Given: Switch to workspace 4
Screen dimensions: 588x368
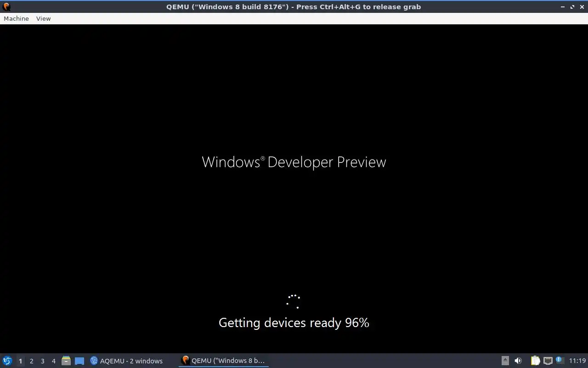Looking at the screenshot, I should [53, 361].
